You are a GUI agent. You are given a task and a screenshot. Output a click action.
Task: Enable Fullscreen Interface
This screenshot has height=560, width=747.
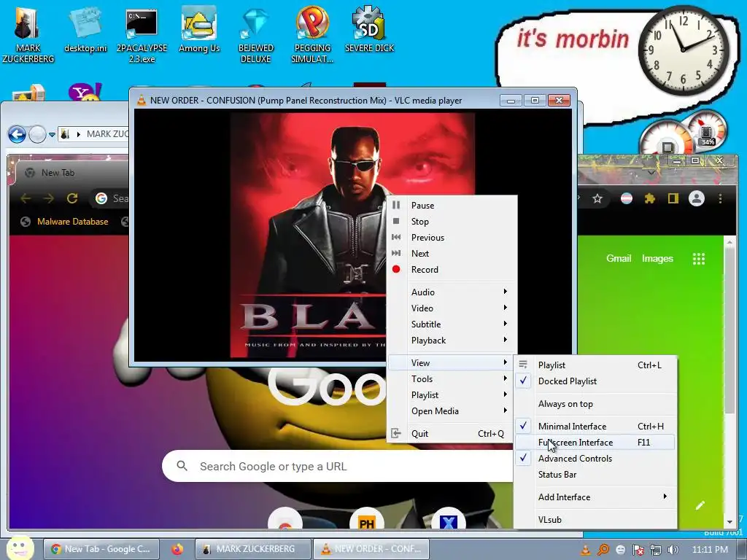point(595,443)
